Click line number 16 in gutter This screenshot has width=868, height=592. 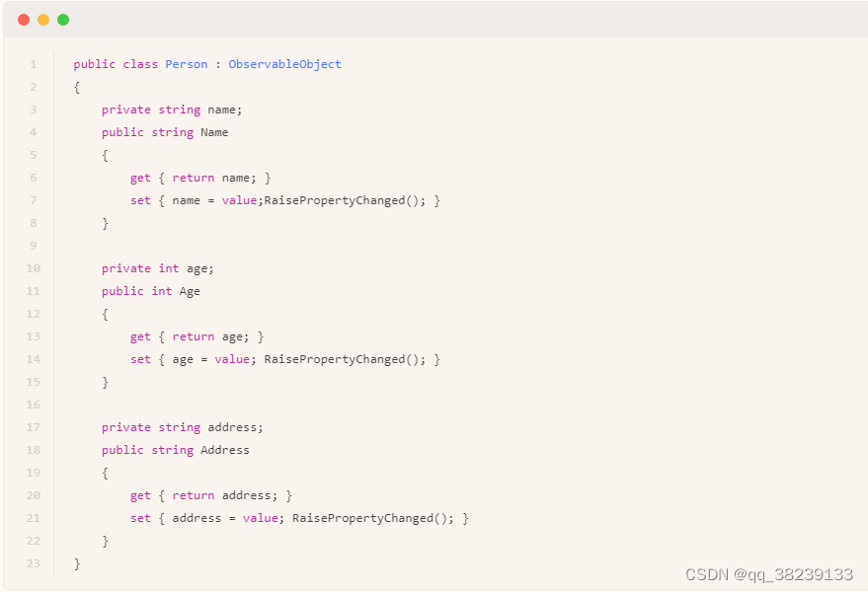coord(34,405)
